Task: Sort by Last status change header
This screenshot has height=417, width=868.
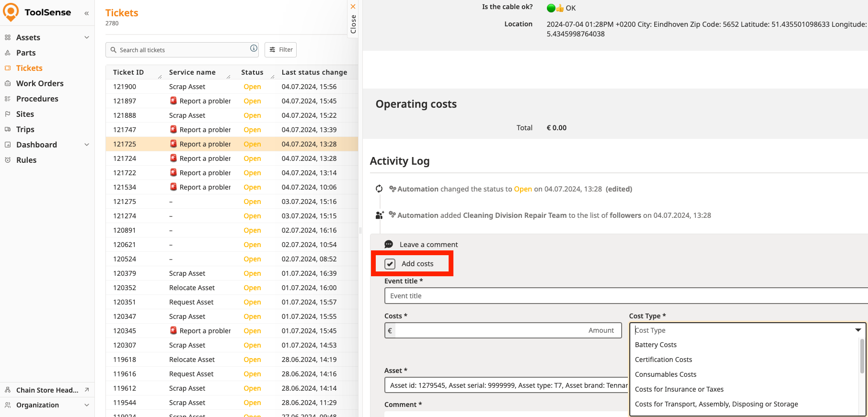Action: pyautogui.click(x=314, y=72)
